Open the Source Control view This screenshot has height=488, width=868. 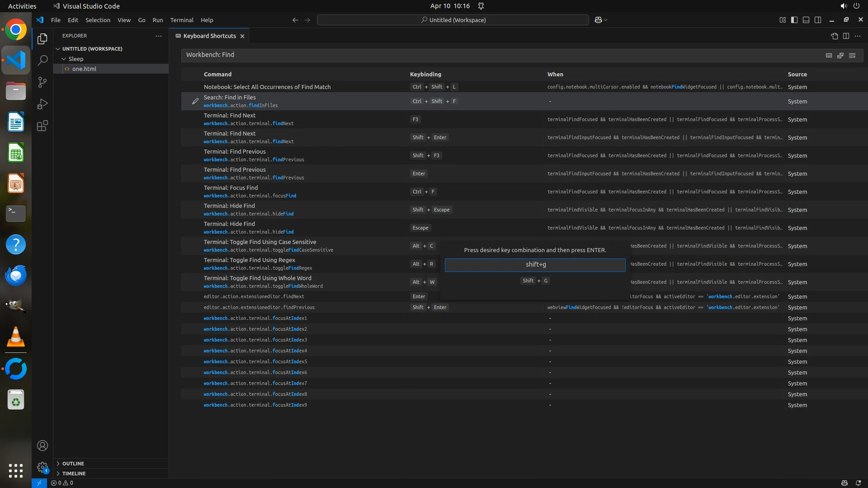[42, 82]
